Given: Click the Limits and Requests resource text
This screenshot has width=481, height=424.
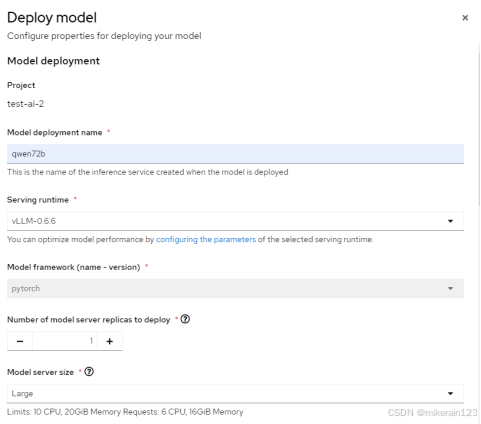Looking at the screenshot, I should click(x=125, y=412).
